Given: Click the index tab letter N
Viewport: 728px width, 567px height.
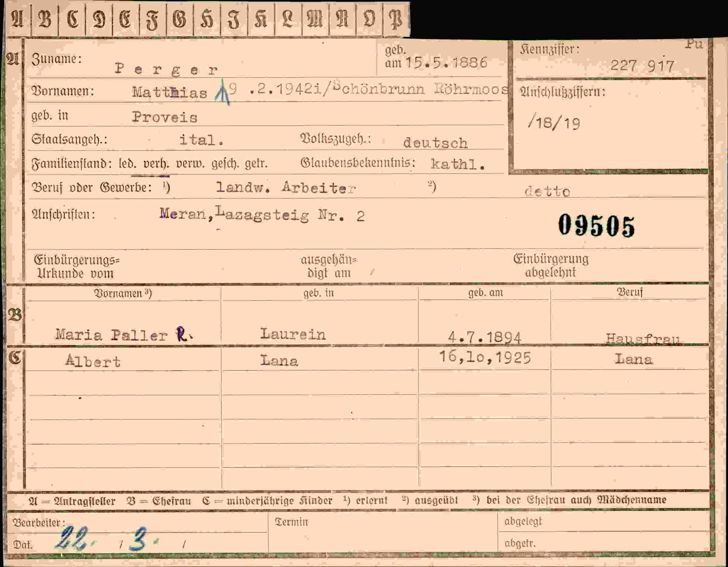Looking at the screenshot, I should coord(342,18).
